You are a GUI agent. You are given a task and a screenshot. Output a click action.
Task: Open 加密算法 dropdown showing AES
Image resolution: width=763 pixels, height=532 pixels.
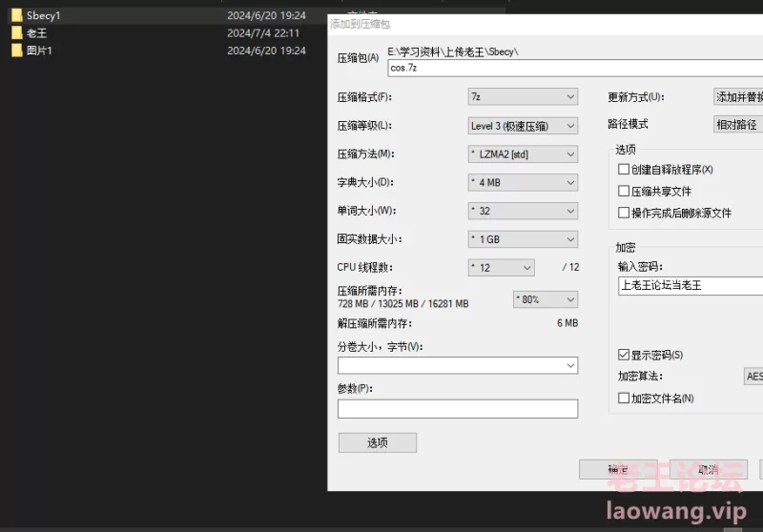753,376
